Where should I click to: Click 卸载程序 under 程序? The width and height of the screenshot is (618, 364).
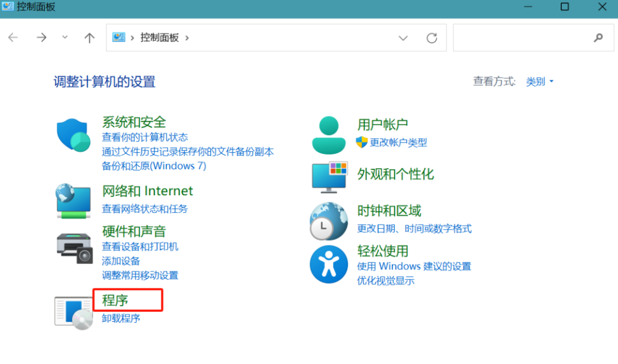pos(121,318)
